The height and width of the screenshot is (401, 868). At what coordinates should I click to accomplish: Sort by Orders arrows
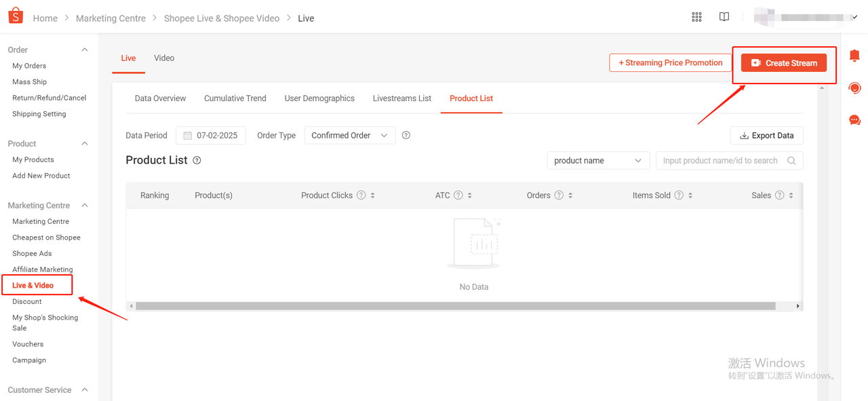pyautogui.click(x=570, y=195)
